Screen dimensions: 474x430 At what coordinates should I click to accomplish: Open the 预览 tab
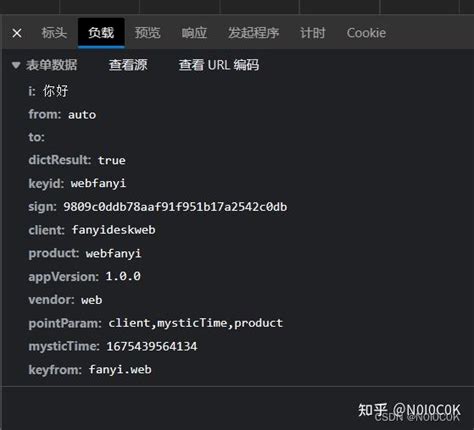pyautogui.click(x=147, y=33)
